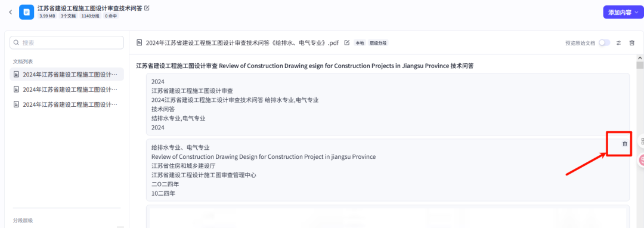Toggle the 预览原始文档 switch
644x228 pixels.
(604, 43)
